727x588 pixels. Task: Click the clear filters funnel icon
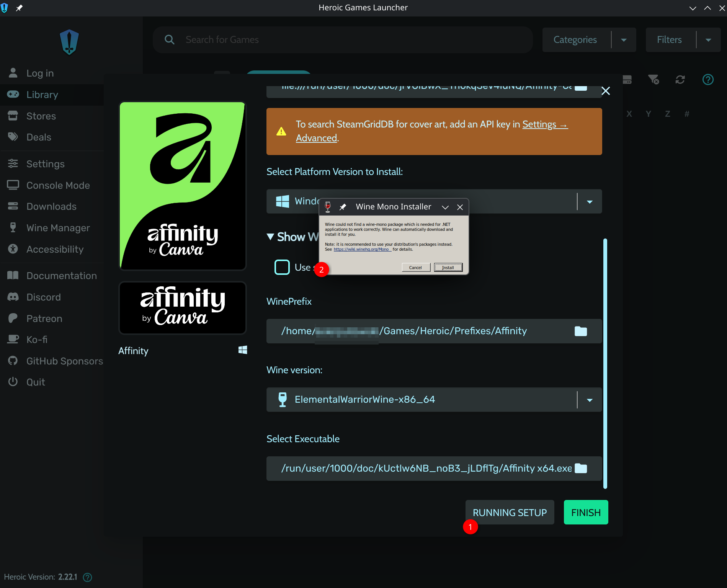click(653, 80)
